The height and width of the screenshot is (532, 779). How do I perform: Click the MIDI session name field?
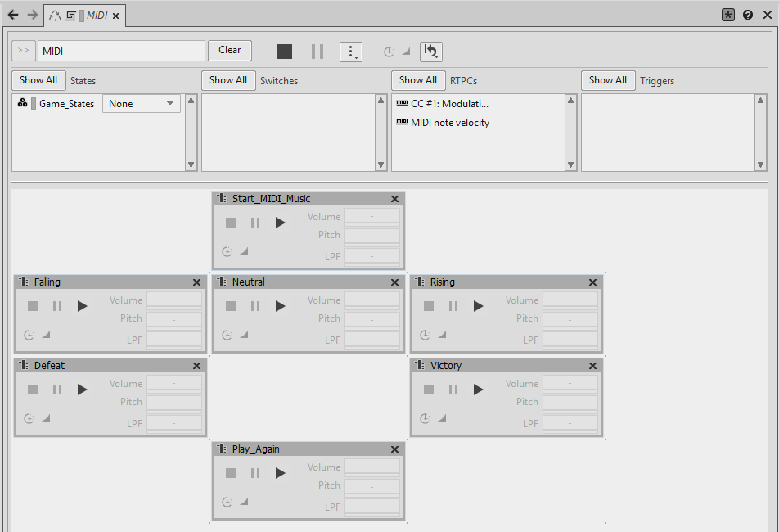(121, 51)
